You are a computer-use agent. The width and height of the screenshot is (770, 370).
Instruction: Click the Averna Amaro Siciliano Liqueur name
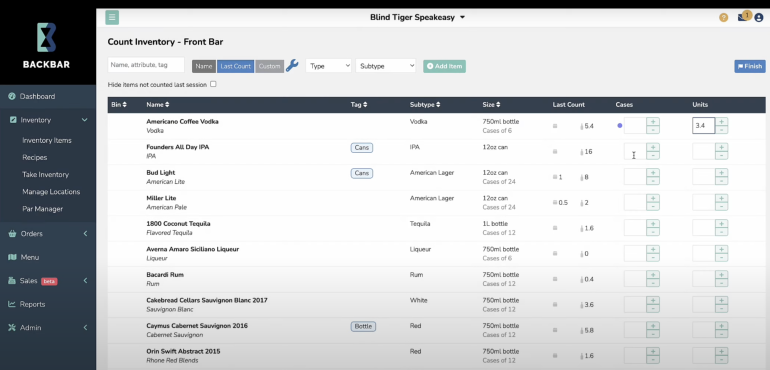coord(192,249)
